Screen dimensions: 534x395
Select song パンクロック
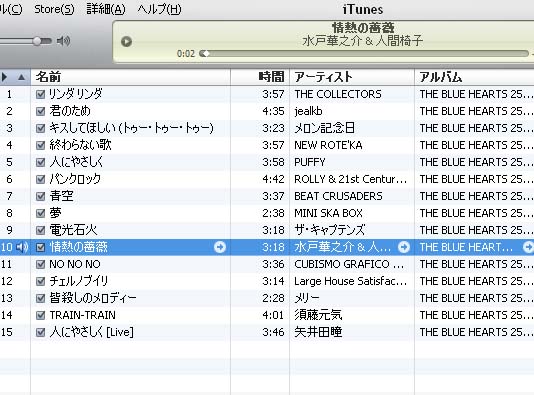coord(75,179)
